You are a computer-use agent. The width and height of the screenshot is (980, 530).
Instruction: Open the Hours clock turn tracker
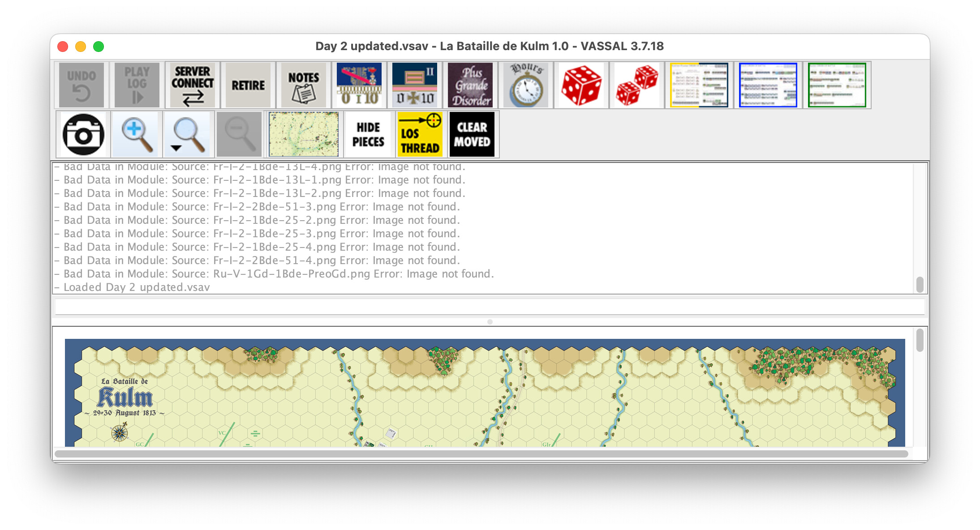(x=525, y=85)
